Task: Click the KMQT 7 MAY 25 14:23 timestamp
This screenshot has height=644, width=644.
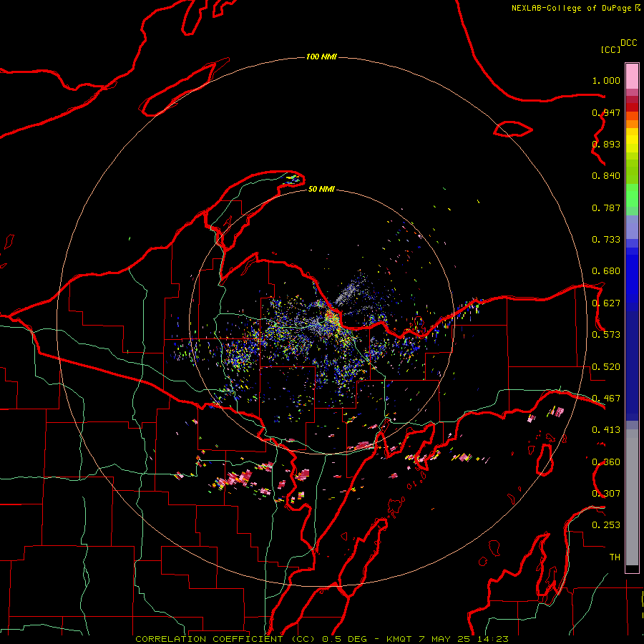Action: (447, 639)
